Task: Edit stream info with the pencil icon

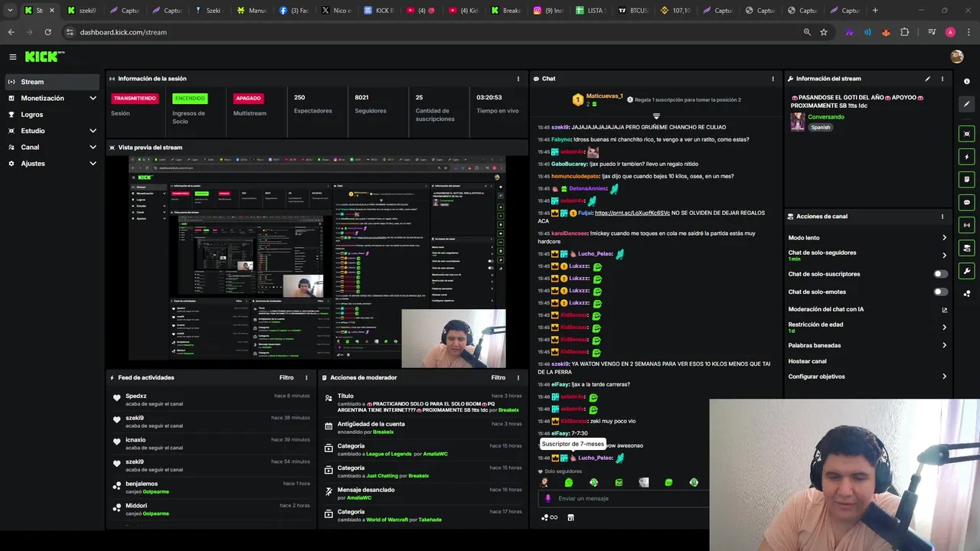Action: (x=927, y=79)
